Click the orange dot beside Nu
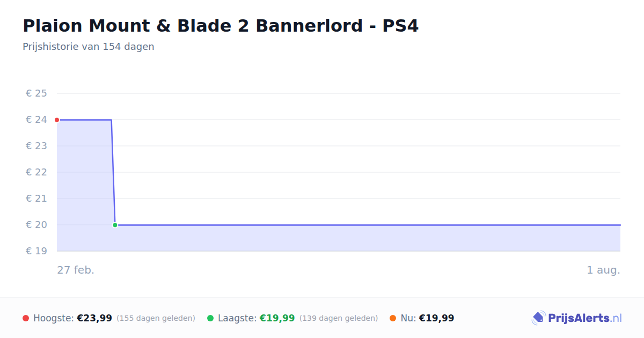The image size is (644, 338). [393, 318]
